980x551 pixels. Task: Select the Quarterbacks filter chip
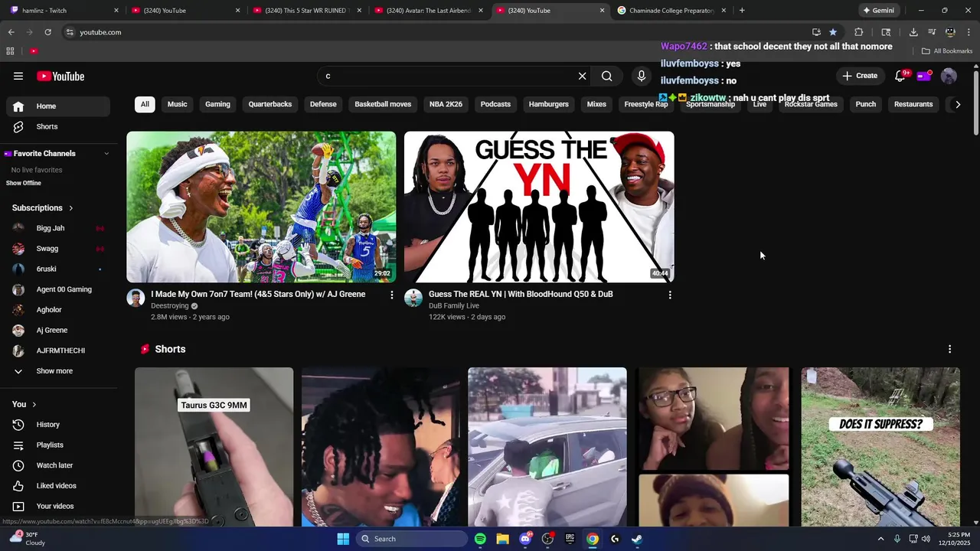click(x=270, y=104)
